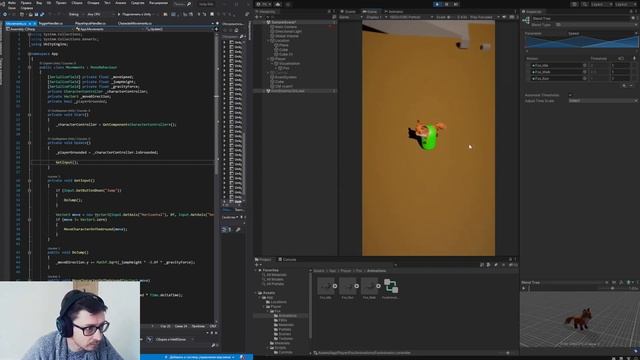Click Fox_Idle motion object picker
The height and width of the screenshot is (360, 640).
coord(584,65)
